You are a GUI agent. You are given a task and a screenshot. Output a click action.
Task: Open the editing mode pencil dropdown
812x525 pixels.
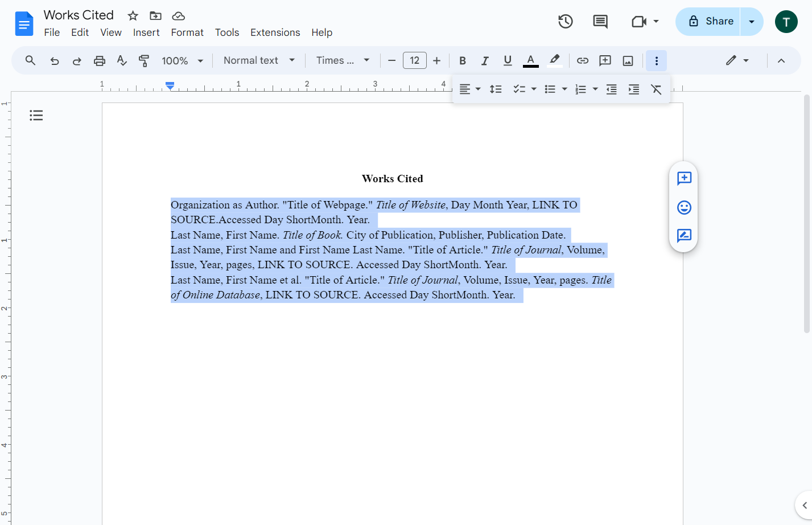(x=737, y=60)
